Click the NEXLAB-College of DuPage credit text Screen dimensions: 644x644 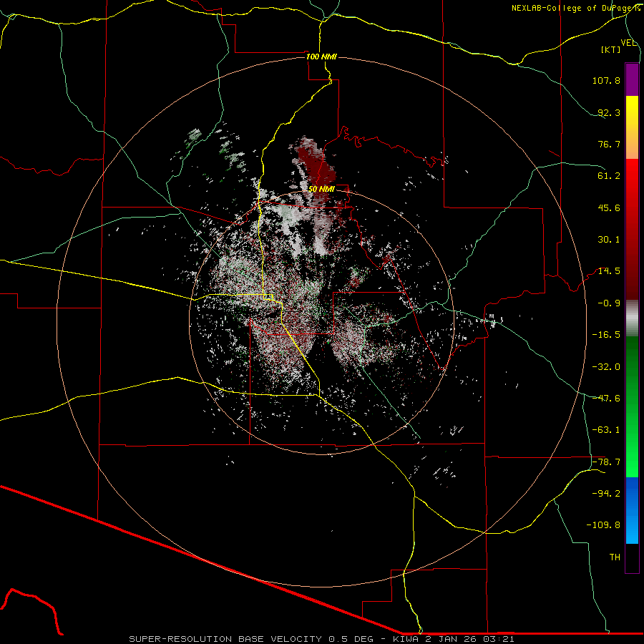[576, 8]
